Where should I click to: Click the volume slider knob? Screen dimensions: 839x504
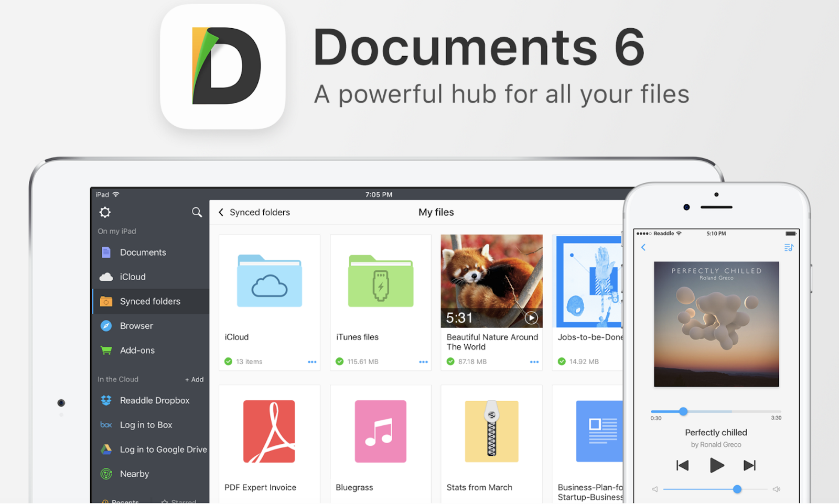737,489
